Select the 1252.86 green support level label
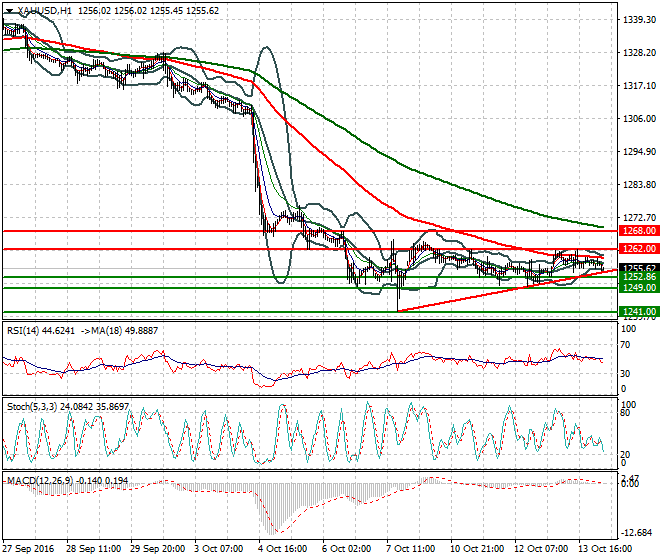 pyautogui.click(x=639, y=277)
